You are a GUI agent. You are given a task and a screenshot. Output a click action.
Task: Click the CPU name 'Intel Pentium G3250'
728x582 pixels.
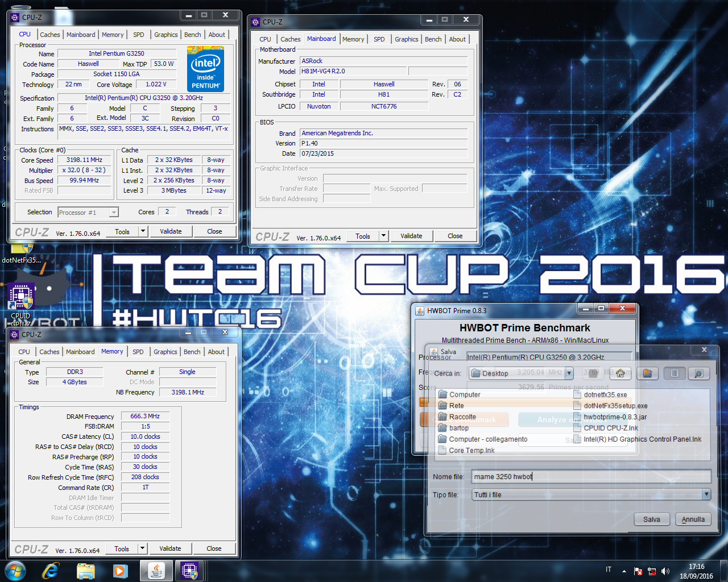[x=117, y=53]
